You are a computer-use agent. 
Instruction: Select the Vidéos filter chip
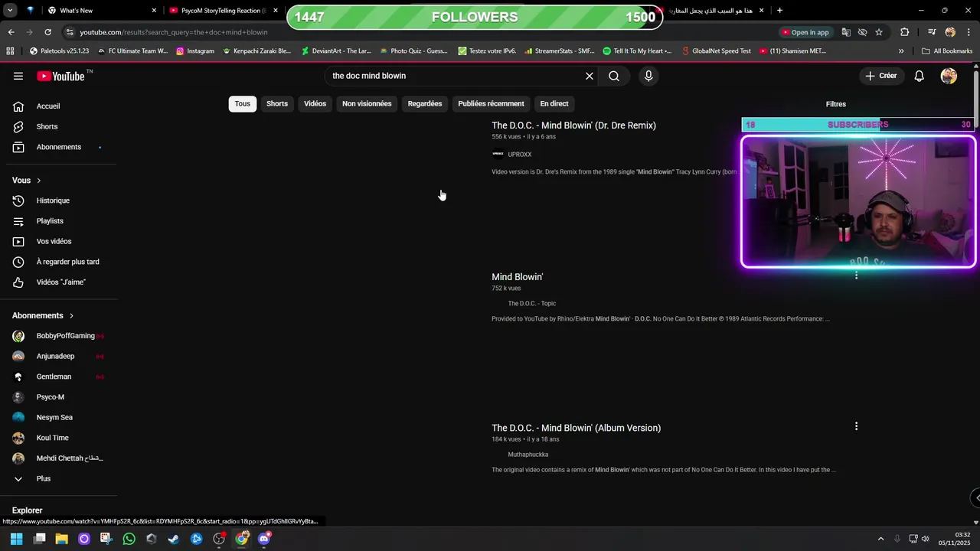pyautogui.click(x=315, y=104)
